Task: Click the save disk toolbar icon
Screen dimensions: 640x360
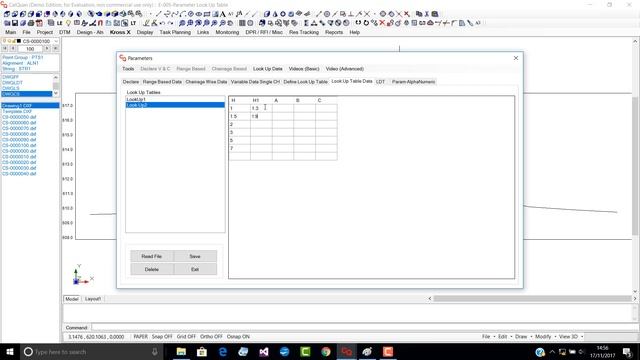Action: [15, 23]
